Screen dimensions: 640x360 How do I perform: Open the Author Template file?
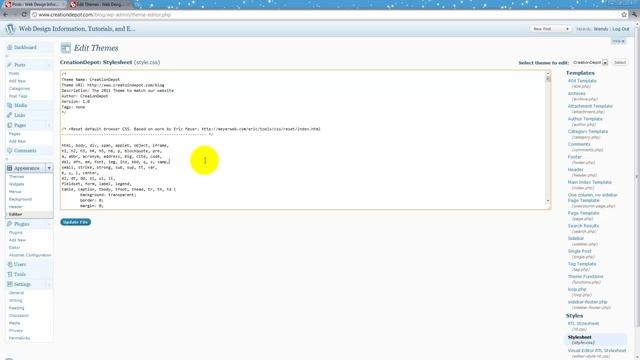click(x=585, y=119)
